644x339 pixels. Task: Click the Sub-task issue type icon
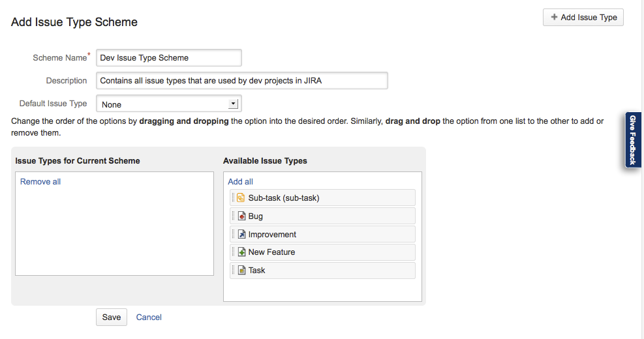coord(241,198)
